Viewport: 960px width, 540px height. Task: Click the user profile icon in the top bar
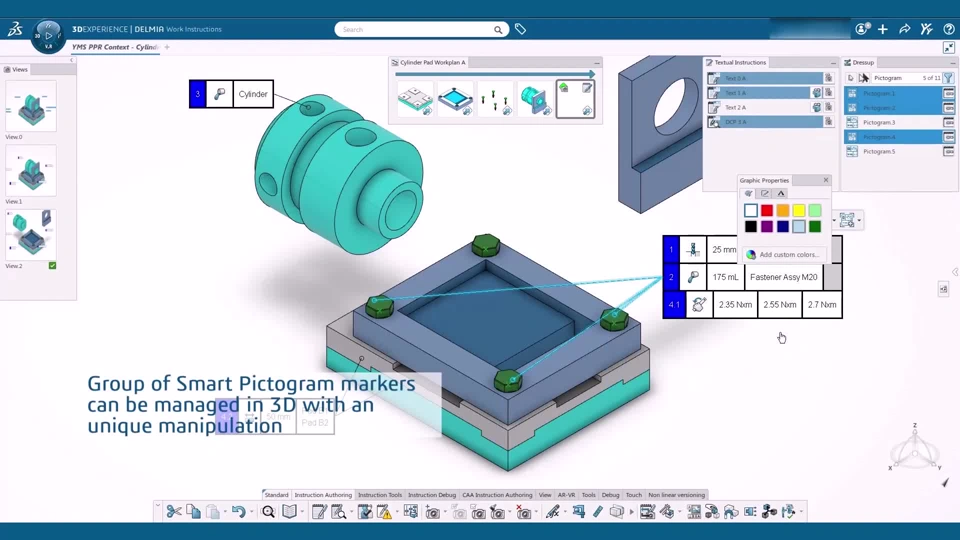tap(862, 29)
